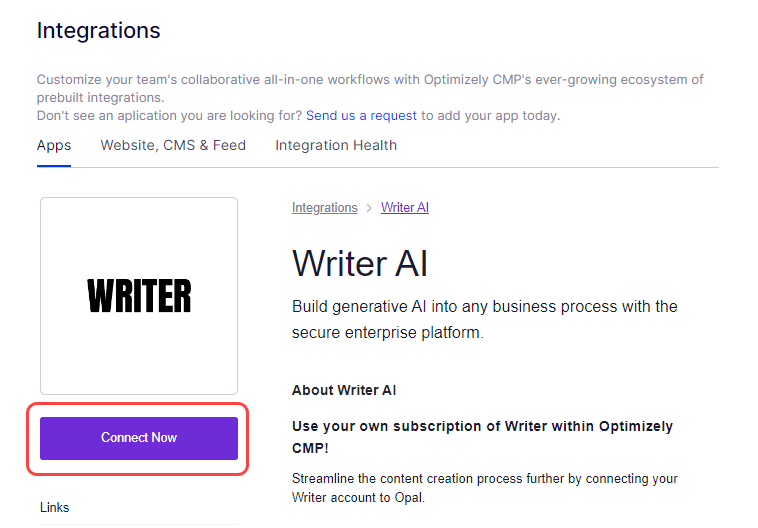
Task: Click the Streamline the content creation paragraph
Action: pyautogui.click(x=484, y=488)
